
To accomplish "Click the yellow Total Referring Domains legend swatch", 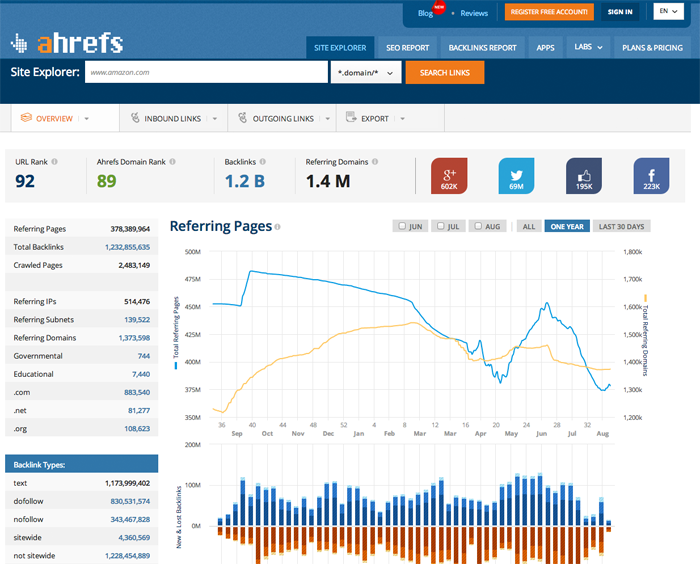I will pos(646,298).
